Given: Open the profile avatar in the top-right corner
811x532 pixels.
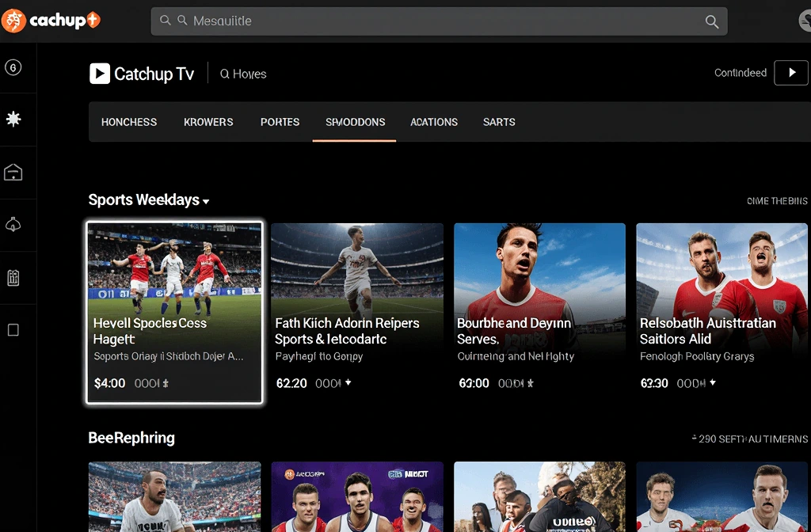Looking at the screenshot, I should (x=804, y=21).
